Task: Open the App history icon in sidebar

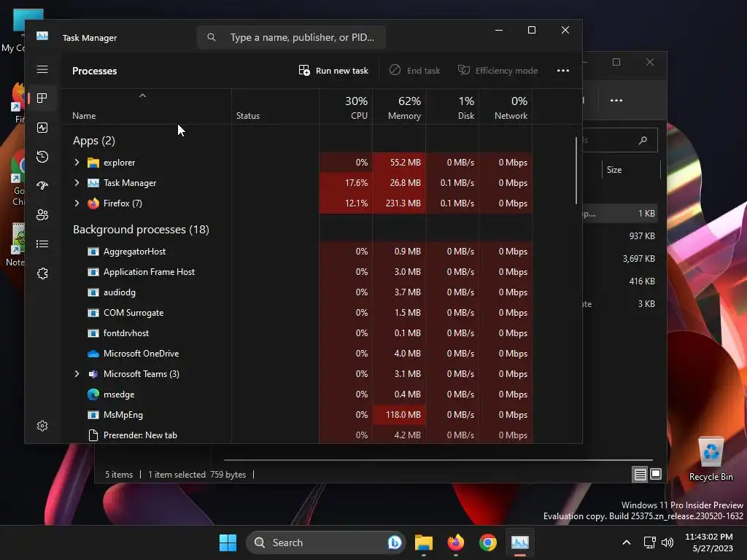Action: (42, 157)
